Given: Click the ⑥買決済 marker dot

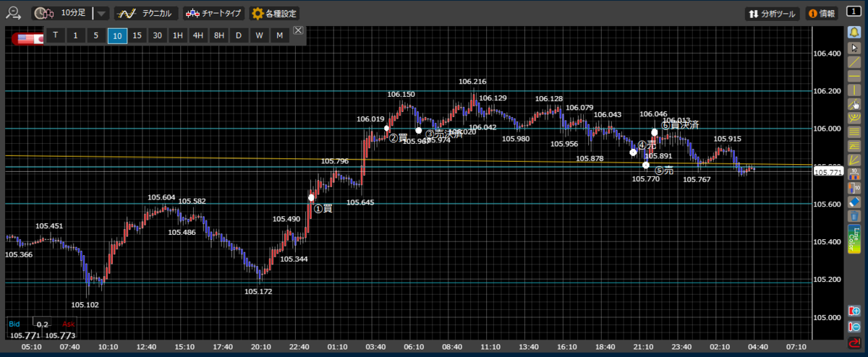Looking at the screenshot, I should pos(655,132).
